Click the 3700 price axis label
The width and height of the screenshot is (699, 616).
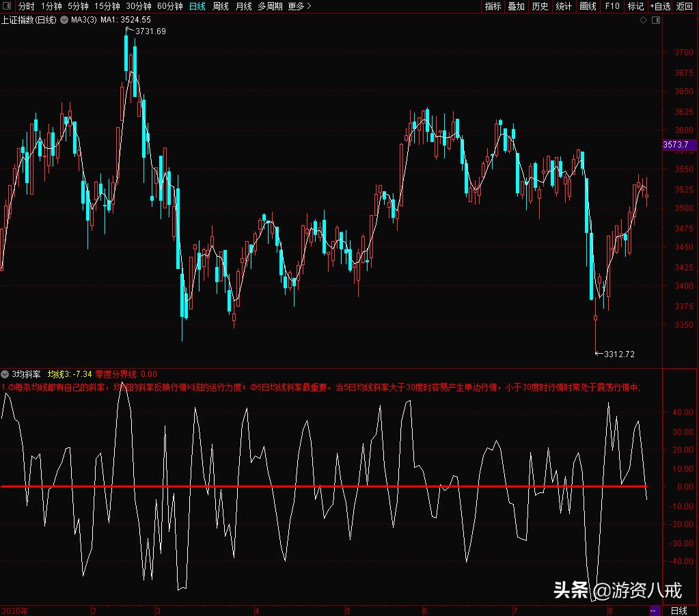coord(684,53)
